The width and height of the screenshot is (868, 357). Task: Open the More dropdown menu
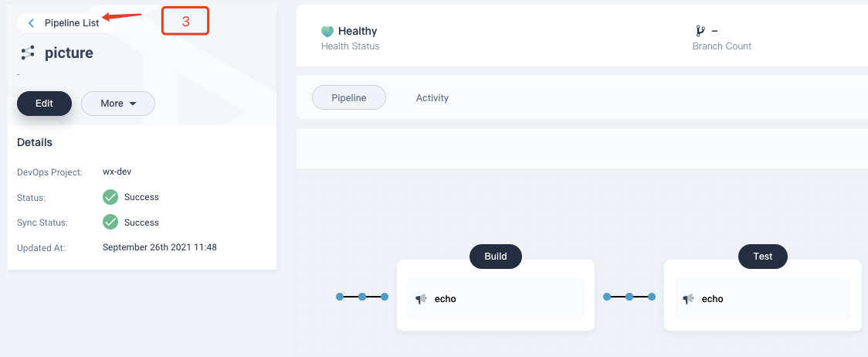(118, 104)
